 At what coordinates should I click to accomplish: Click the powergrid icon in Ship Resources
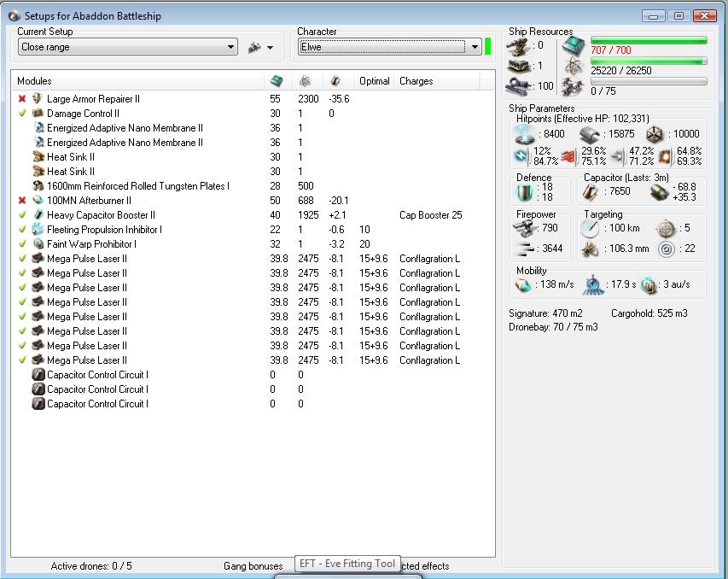pos(574,66)
